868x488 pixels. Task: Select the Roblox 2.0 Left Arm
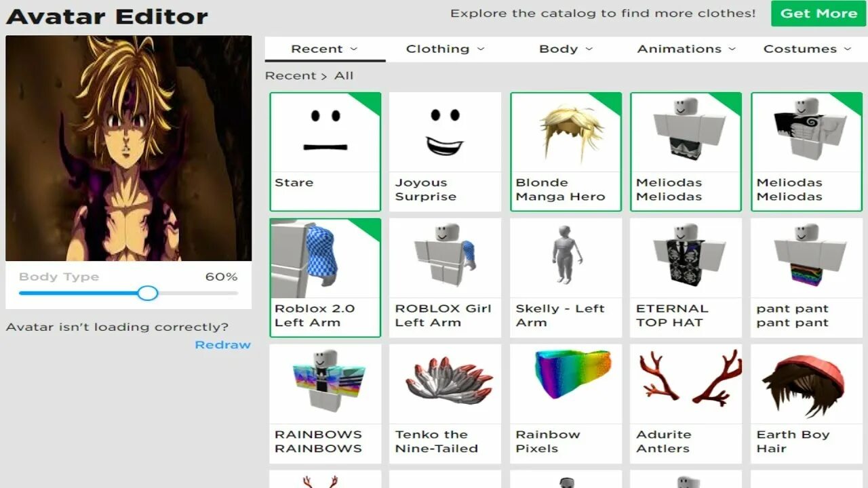325,278
